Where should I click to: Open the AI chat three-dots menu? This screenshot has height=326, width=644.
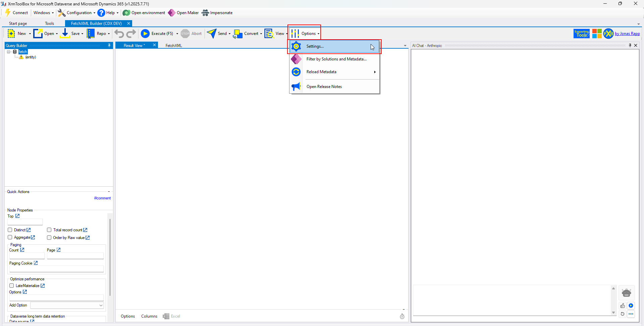click(x=631, y=314)
